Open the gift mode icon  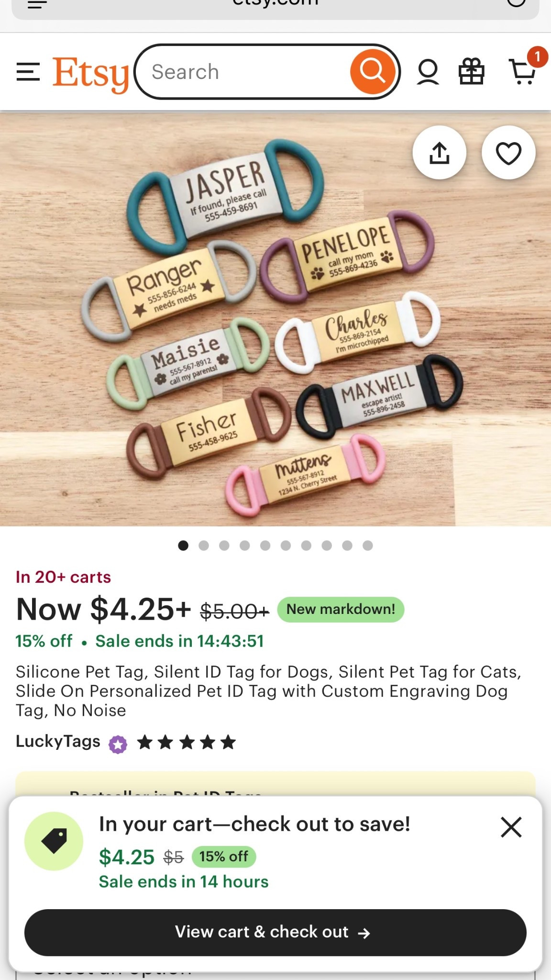tap(472, 72)
